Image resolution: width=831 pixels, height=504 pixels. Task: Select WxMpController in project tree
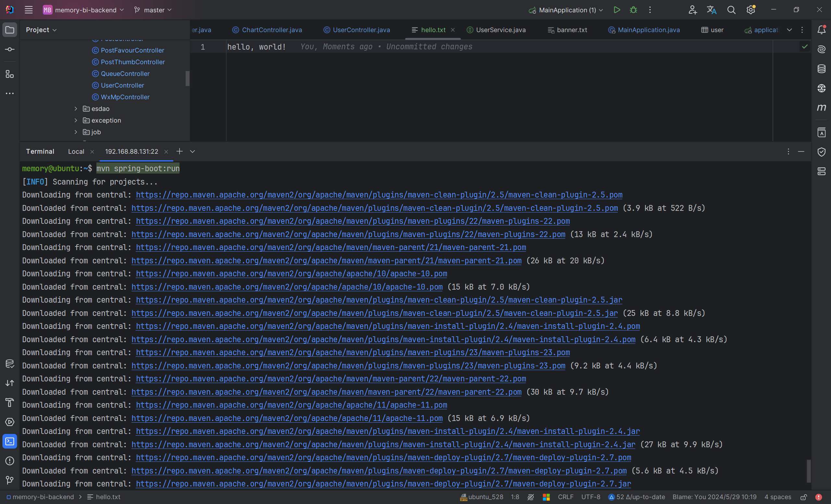tap(125, 97)
